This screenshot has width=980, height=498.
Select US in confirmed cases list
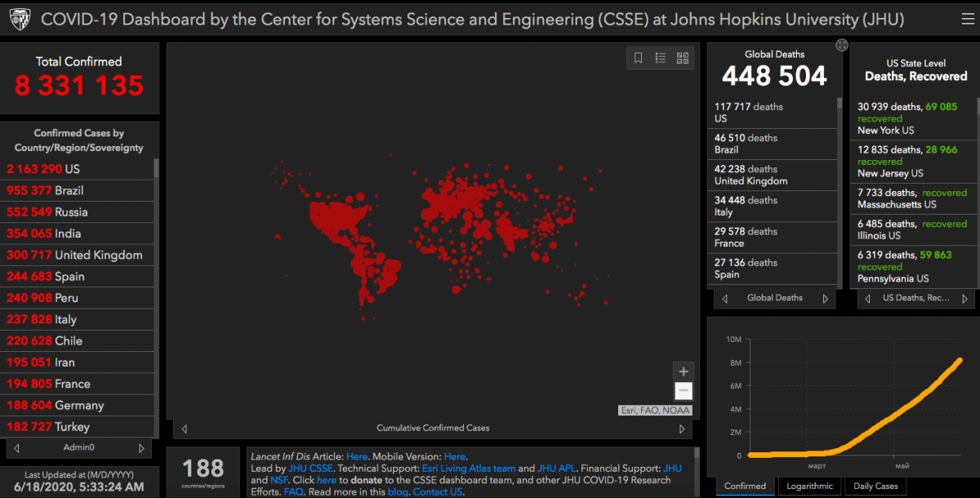[x=77, y=169]
